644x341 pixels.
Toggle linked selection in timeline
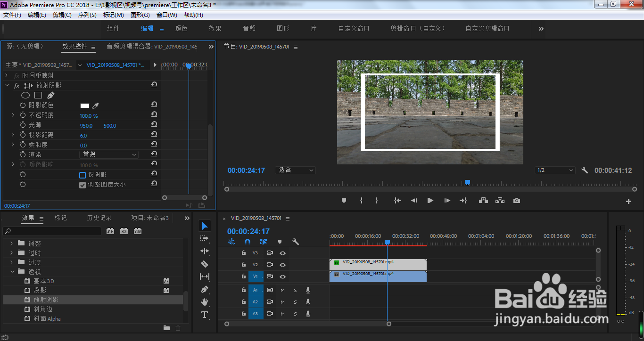click(263, 242)
